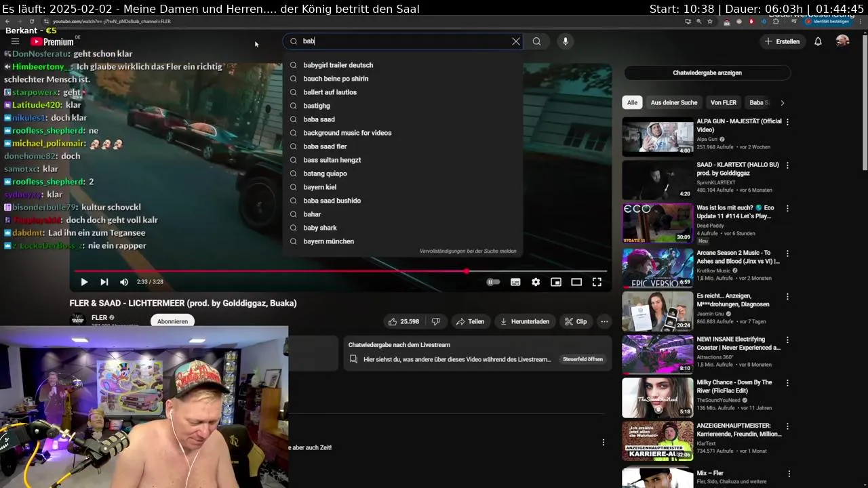
Task: Create a Clip of the video
Action: 576,321
